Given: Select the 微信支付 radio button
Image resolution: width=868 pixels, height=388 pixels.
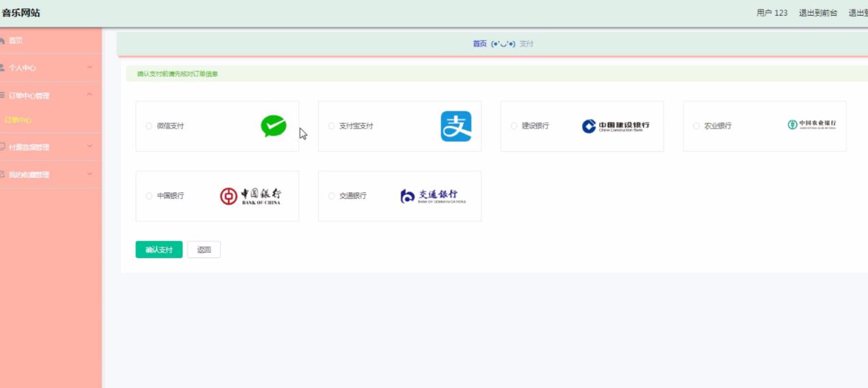Looking at the screenshot, I should pos(149,126).
